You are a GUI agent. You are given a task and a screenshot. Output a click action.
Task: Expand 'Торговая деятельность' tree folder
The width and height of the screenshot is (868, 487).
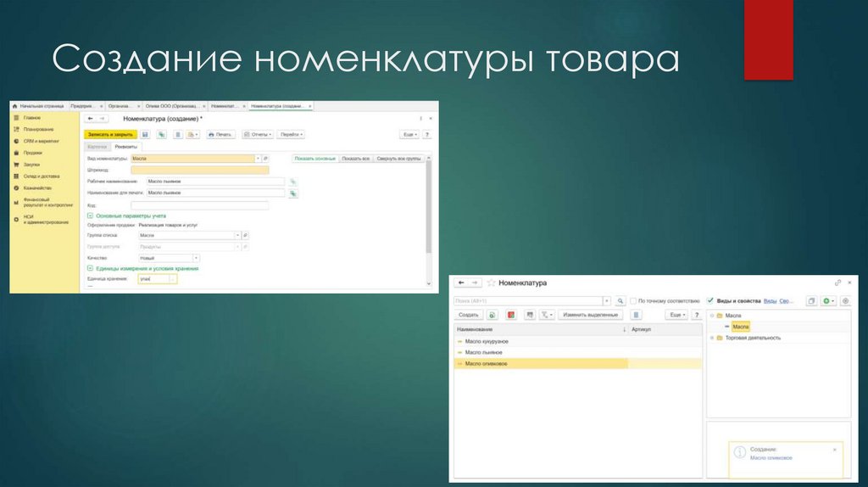[712, 338]
